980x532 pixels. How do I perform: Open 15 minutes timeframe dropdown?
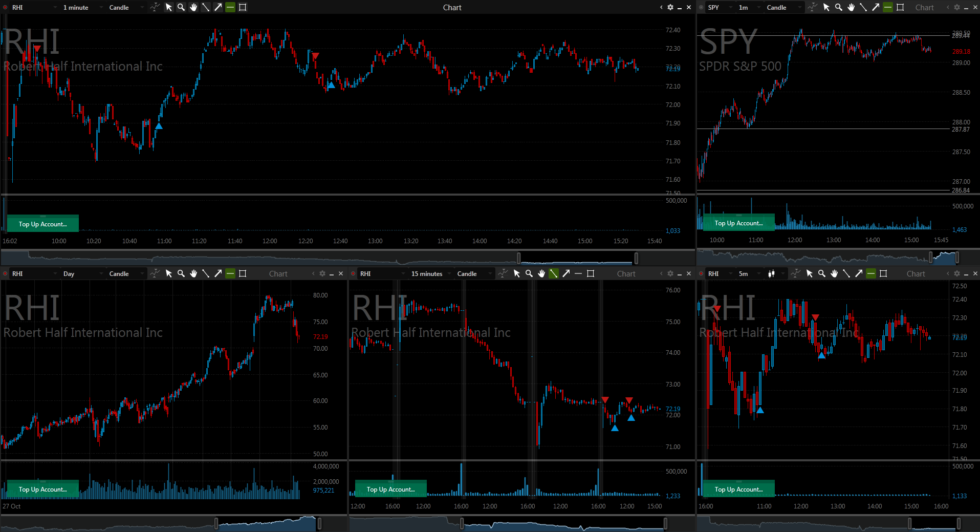pyautogui.click(x=431, y=273)
